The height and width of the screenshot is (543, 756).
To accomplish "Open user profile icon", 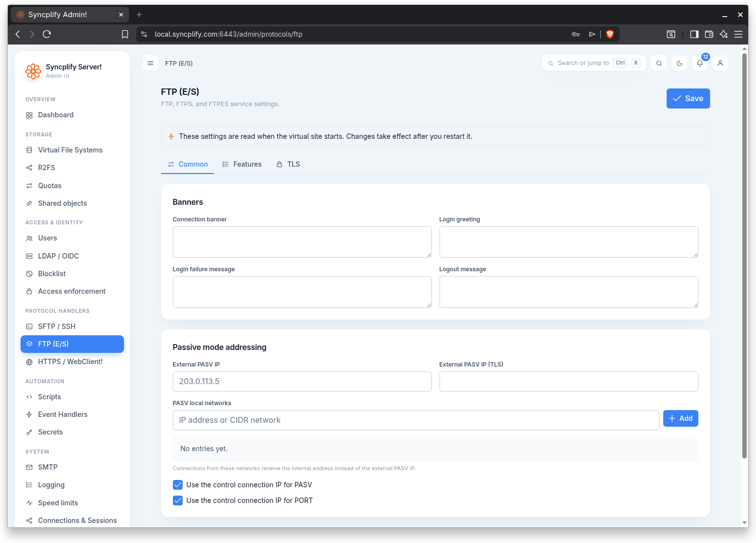I will [720, 63].
